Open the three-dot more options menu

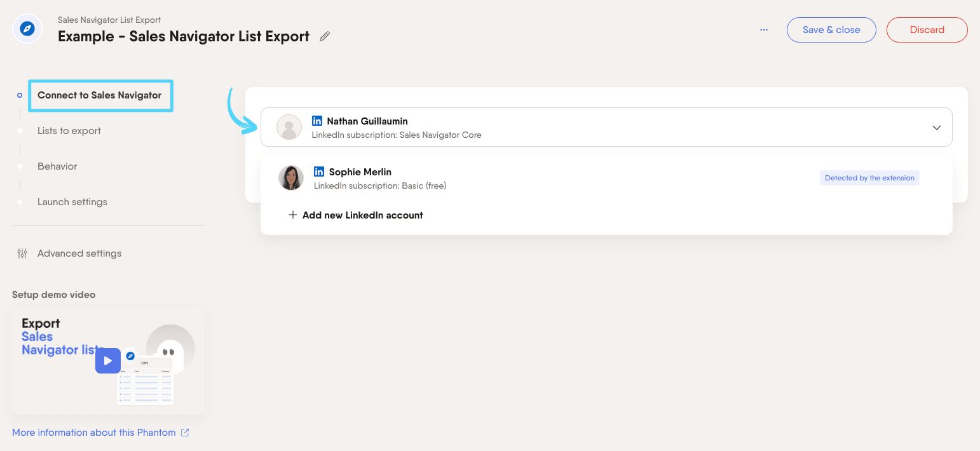[764, 30]
